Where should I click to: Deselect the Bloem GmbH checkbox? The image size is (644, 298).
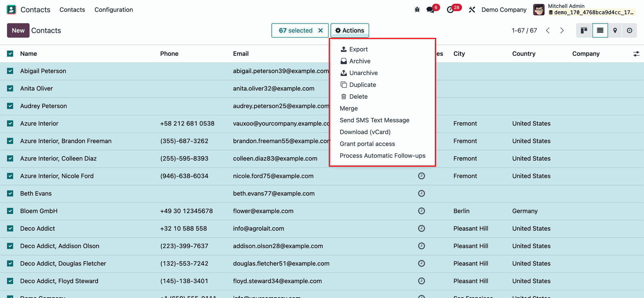(x=10, y=211)
